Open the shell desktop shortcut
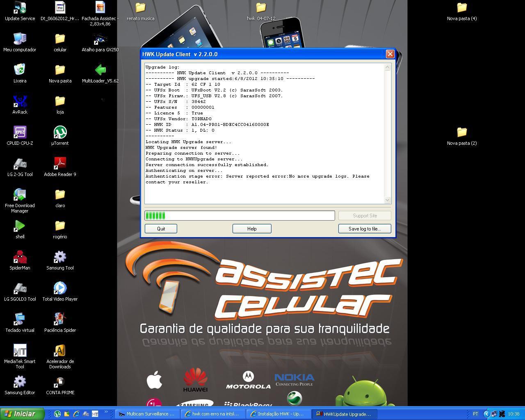This screenshot has height=420, width=525. (x=20, y=229)
